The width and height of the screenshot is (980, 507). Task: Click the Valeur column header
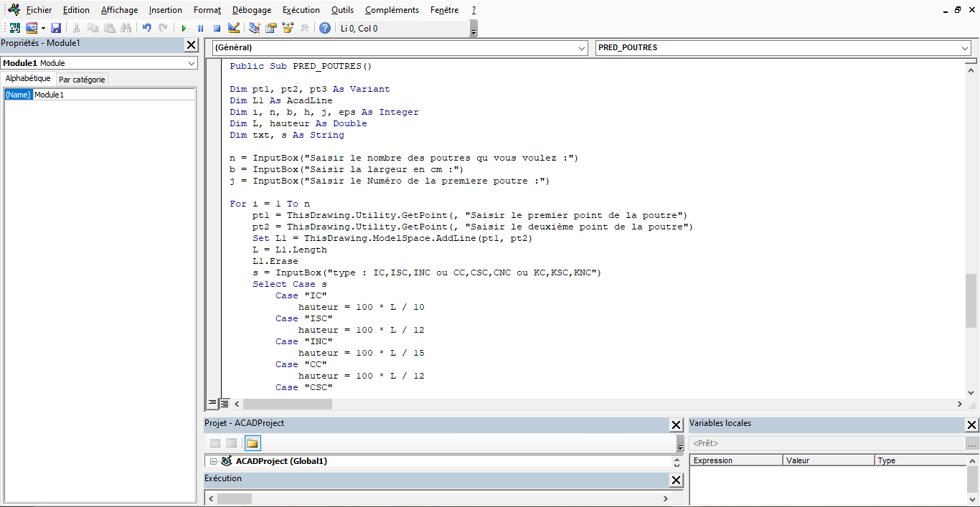(x=829, y=460)
